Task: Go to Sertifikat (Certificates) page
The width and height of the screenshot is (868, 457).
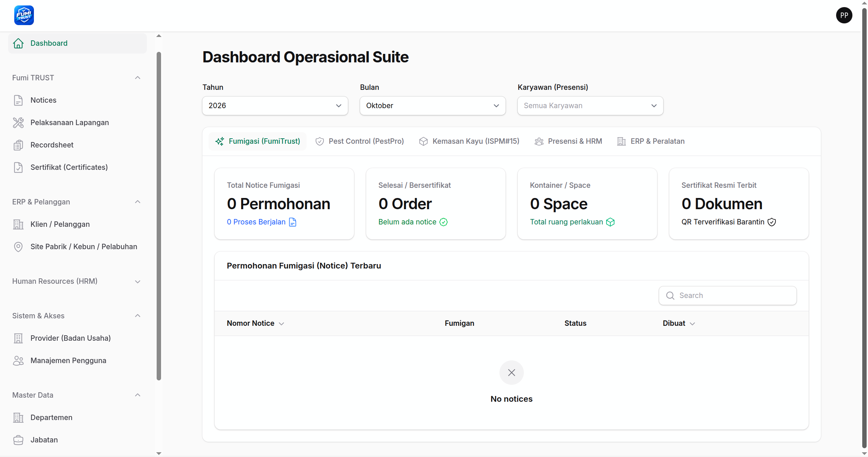Action: (x=77, y=167)
